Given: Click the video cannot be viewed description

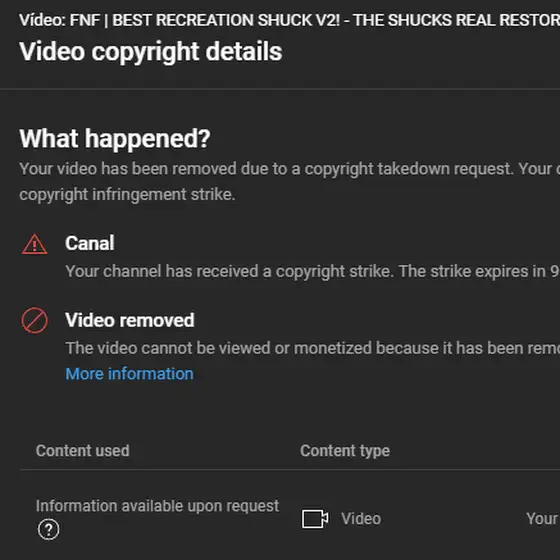Looking at the screenshot, I should click(x=312, y=348).
